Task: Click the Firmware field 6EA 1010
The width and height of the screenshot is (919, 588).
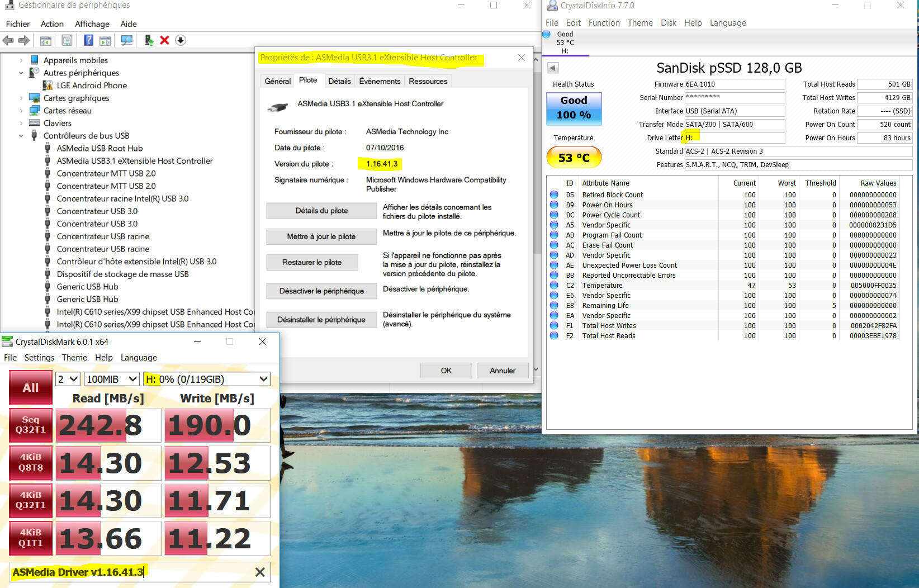Action: click(x=735, y=84)
